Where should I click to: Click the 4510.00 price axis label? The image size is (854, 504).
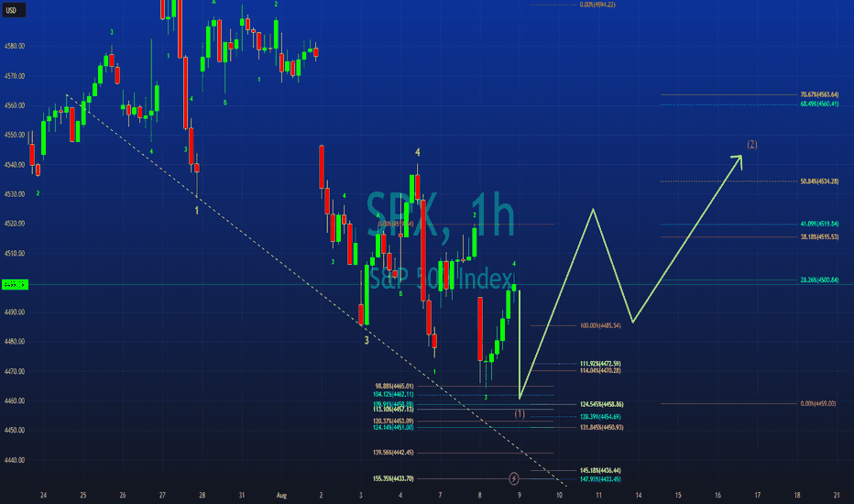click(x=14, y=253)
